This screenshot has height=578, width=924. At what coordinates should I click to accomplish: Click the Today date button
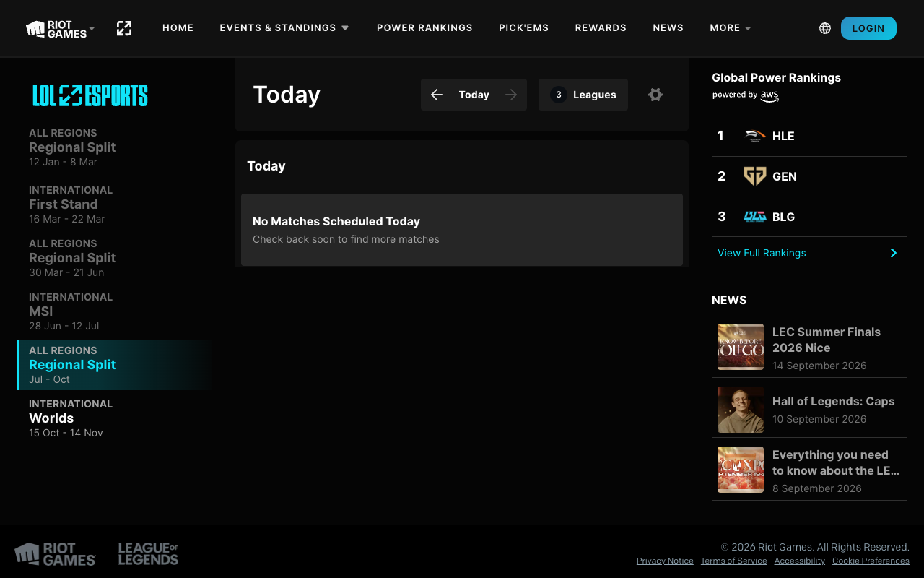click(x=474, y=95)
